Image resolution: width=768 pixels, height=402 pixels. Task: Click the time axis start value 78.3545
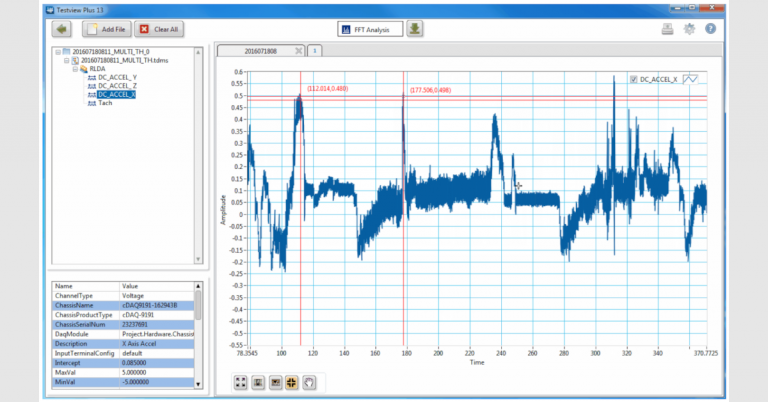[x=247, y=353]
